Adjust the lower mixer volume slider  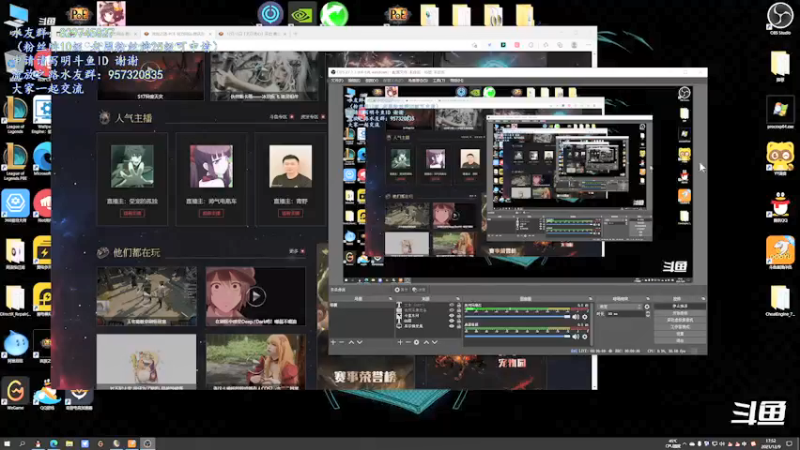(517, 336)
